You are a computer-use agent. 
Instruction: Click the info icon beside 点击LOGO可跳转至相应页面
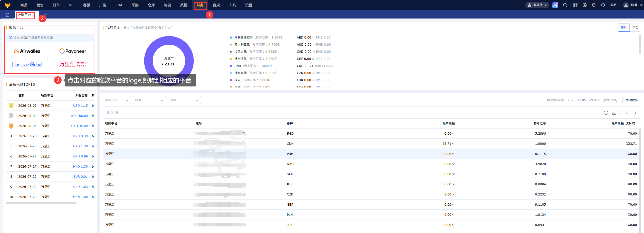pos(10,38)
